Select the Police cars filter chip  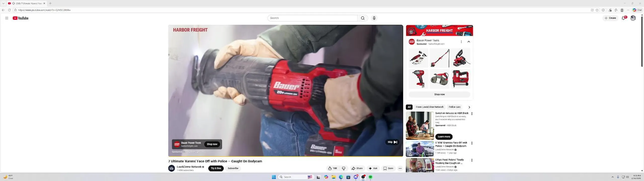(x=454, y=107)
